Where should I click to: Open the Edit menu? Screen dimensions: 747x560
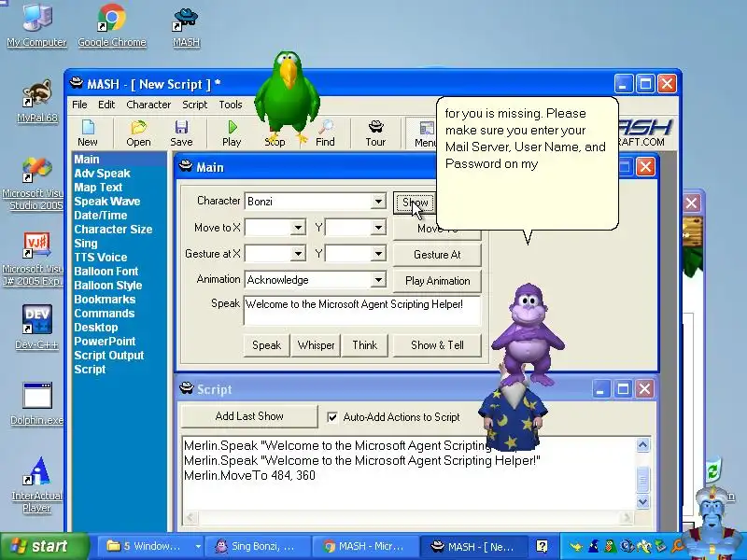point(106,105)
